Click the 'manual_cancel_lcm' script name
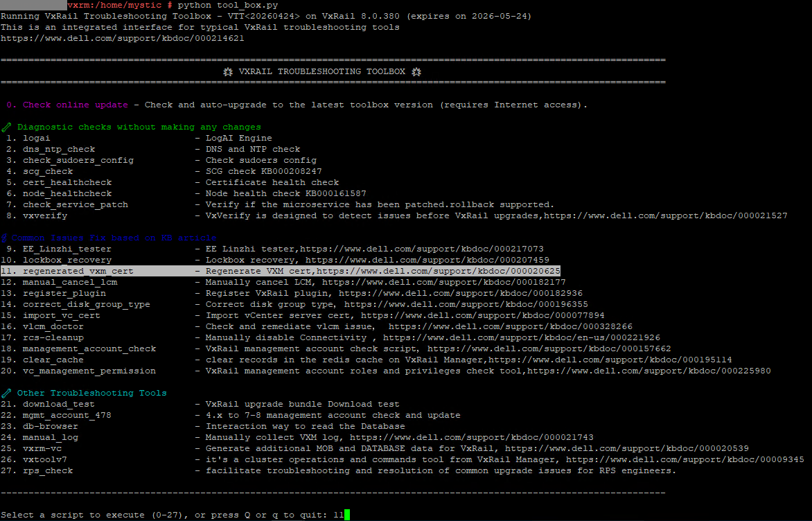Viewport: 812px width, 521px height. click(x=70, y=282)
